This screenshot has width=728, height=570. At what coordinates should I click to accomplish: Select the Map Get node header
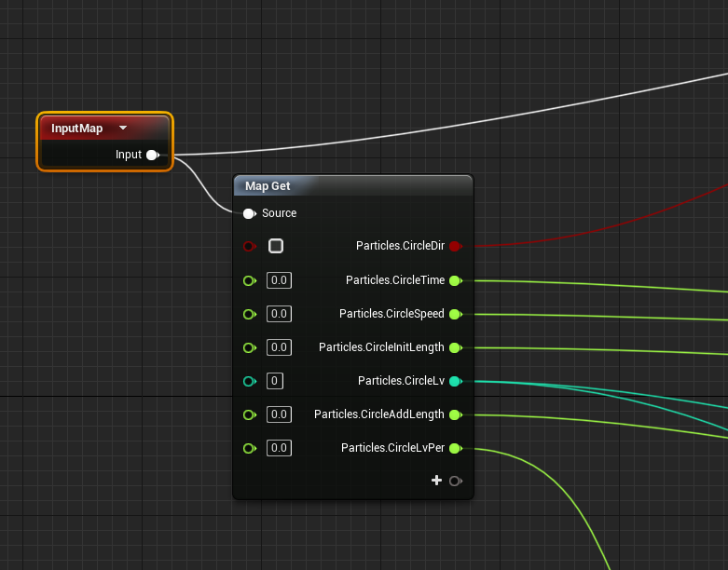(353, 186)
